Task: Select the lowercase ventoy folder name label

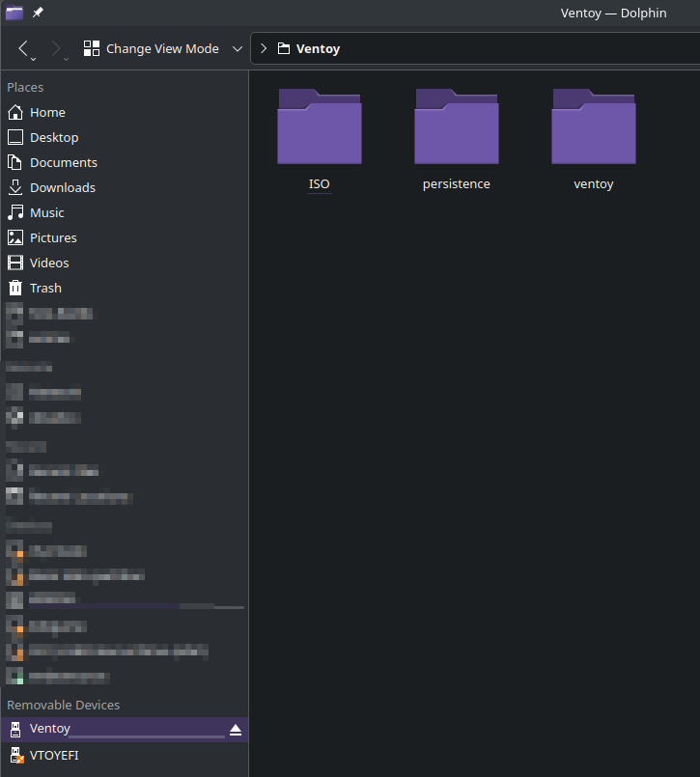Action: (594, 184)
